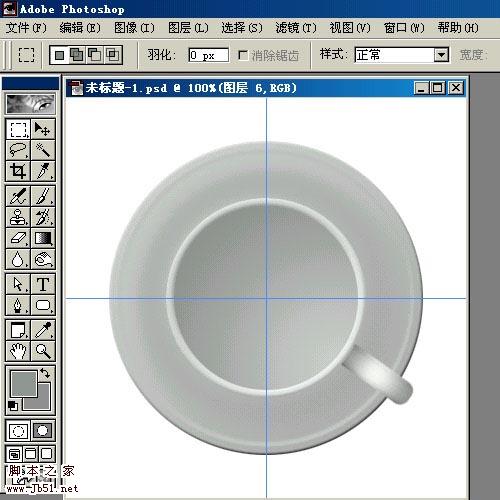The width and height of the screenshot is (500, 500).
Task: Click the foreground color swatch
Action: 24,383
